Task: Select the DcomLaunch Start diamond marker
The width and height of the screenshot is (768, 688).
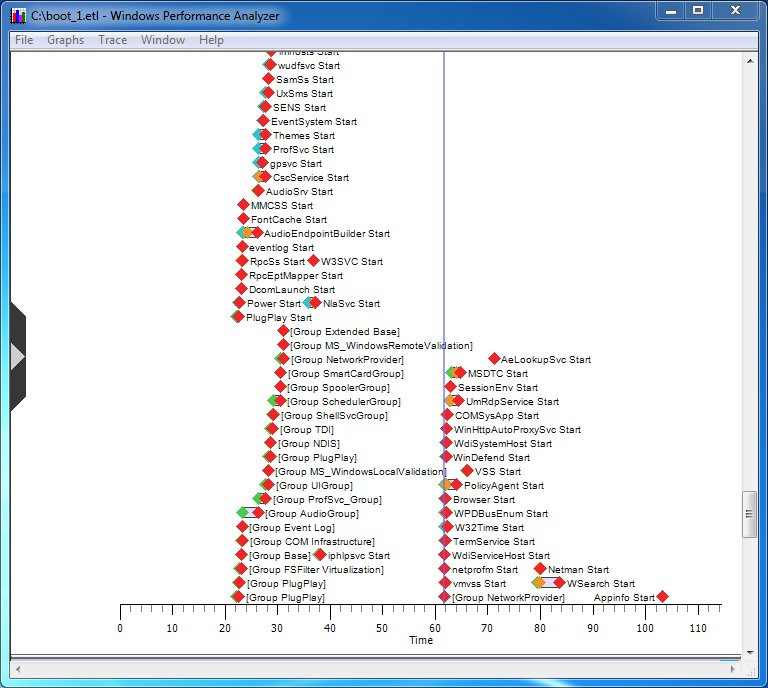Action: point(241,289)
